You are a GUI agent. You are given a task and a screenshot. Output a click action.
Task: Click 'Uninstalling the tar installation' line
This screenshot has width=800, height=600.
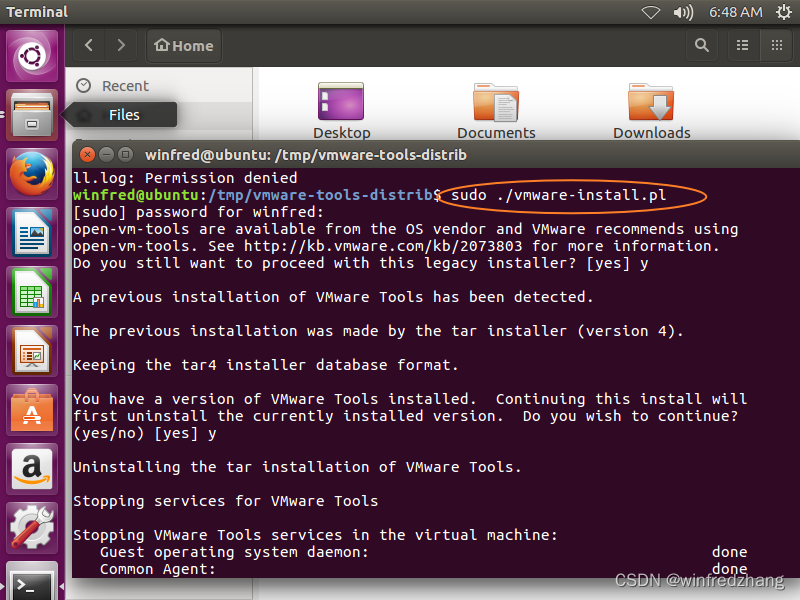pos(297,467)
